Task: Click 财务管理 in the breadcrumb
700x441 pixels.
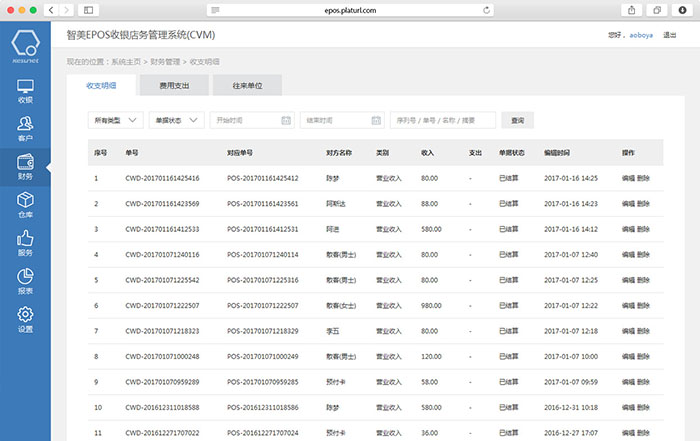Action: [x=165, y=62]
